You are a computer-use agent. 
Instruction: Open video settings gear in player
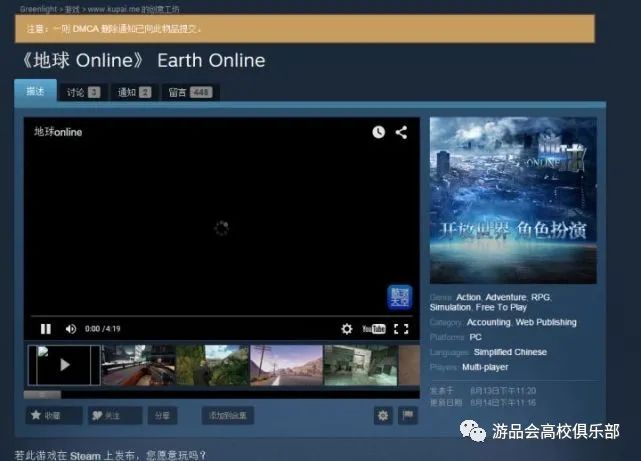pos(347,329)
